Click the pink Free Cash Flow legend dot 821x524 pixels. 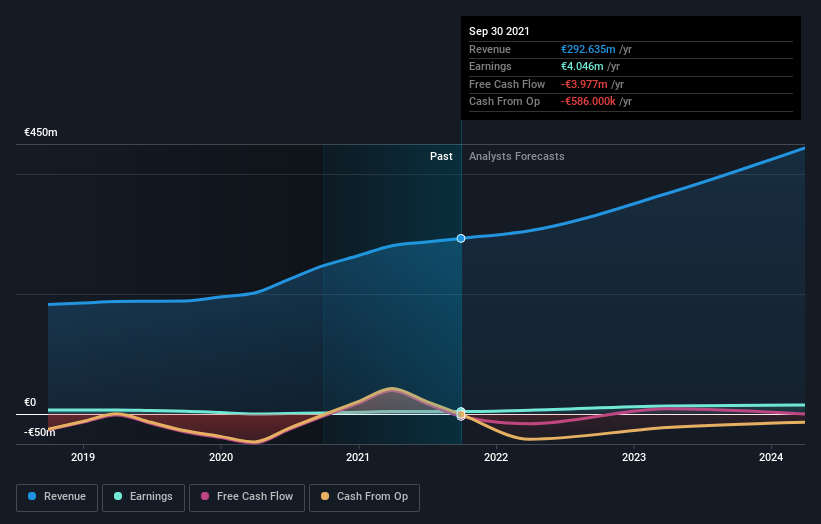205,496
